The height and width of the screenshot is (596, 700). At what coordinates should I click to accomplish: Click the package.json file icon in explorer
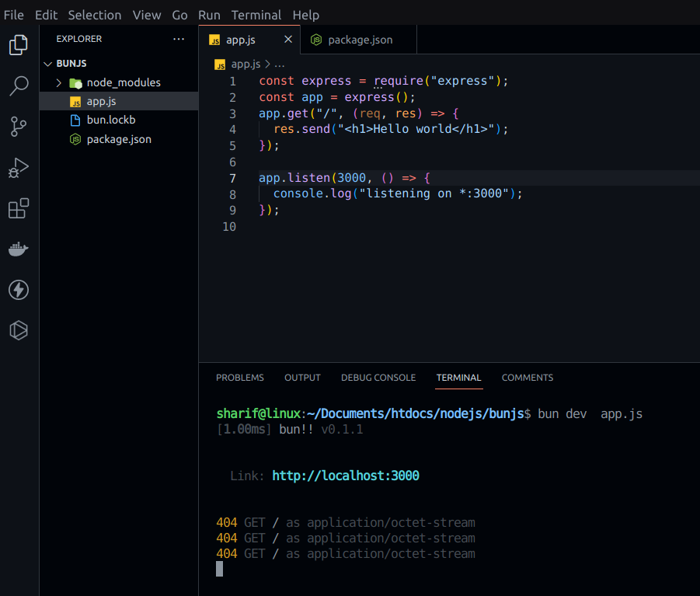(x=75, y=139)
